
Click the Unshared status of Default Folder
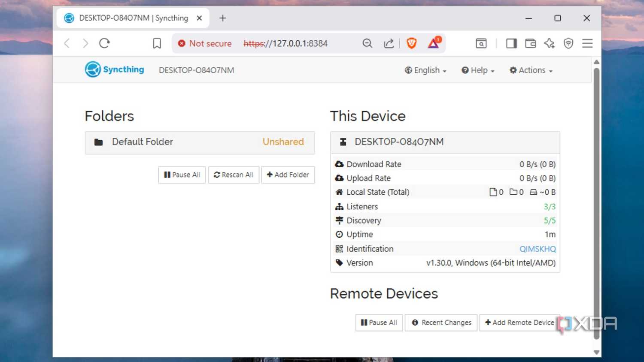coord(283,142)
